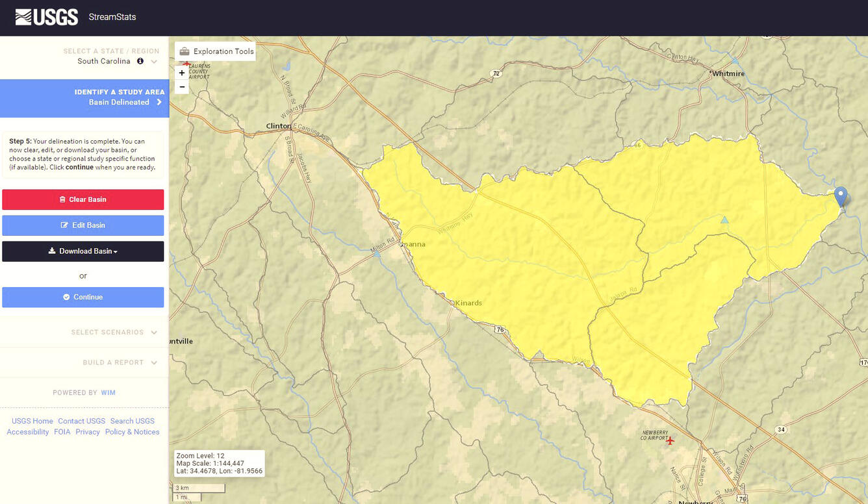
Task: Open the Exploration Tools toolbox
Action: tap(215, 51)
